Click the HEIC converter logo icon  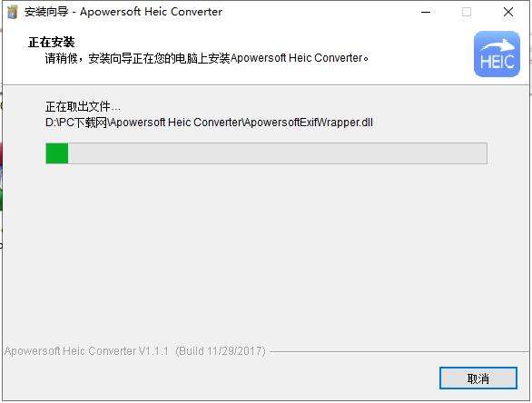pyautogui.click(x=497, y=54)
